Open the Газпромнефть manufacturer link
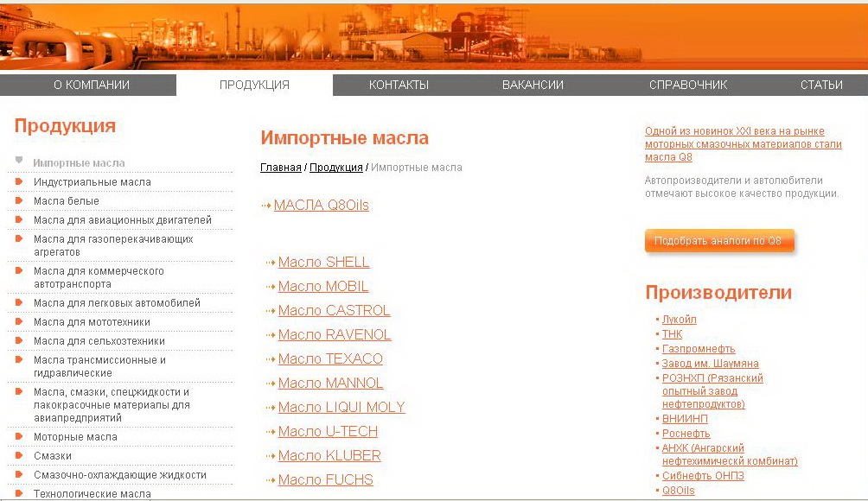Screen dimensions: 868x501 [x=699, y=349]
